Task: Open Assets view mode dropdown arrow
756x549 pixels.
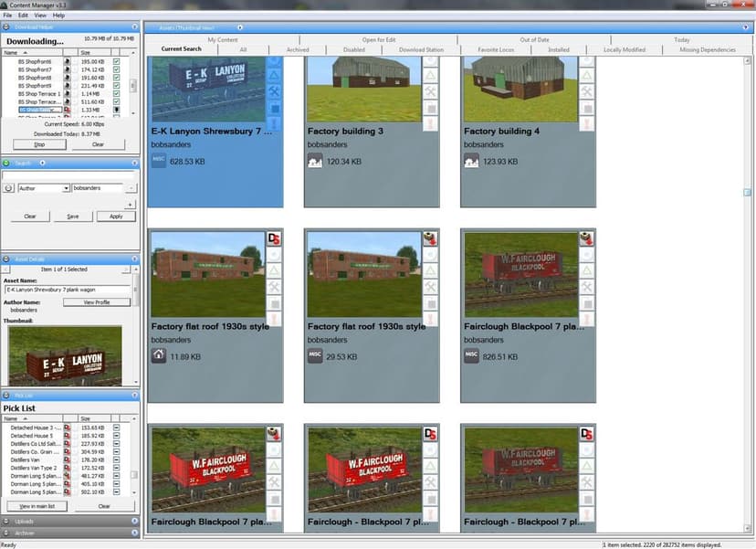Action: [239, 27]
